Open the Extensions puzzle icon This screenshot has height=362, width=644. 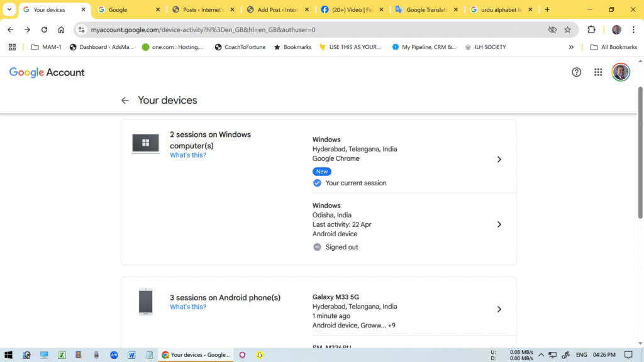pos(591,30)
